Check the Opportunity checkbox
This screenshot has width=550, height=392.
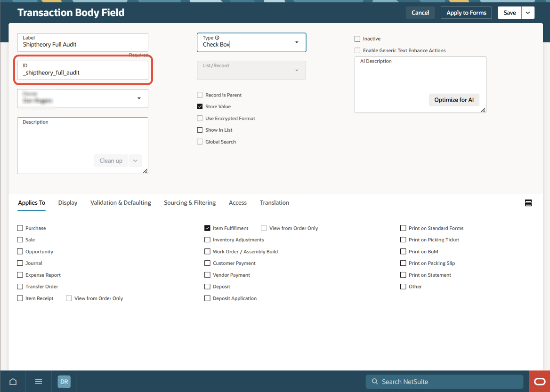tap(20, 252)
